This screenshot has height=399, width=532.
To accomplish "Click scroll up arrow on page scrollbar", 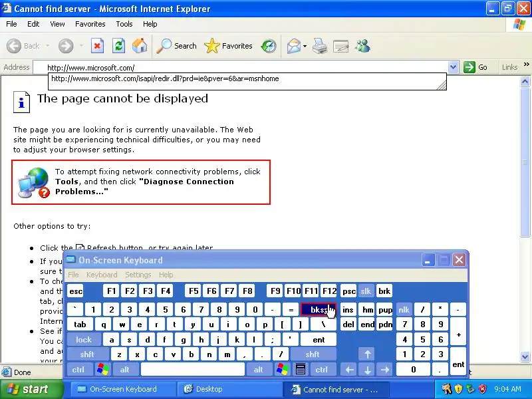I will coord(525,81).
